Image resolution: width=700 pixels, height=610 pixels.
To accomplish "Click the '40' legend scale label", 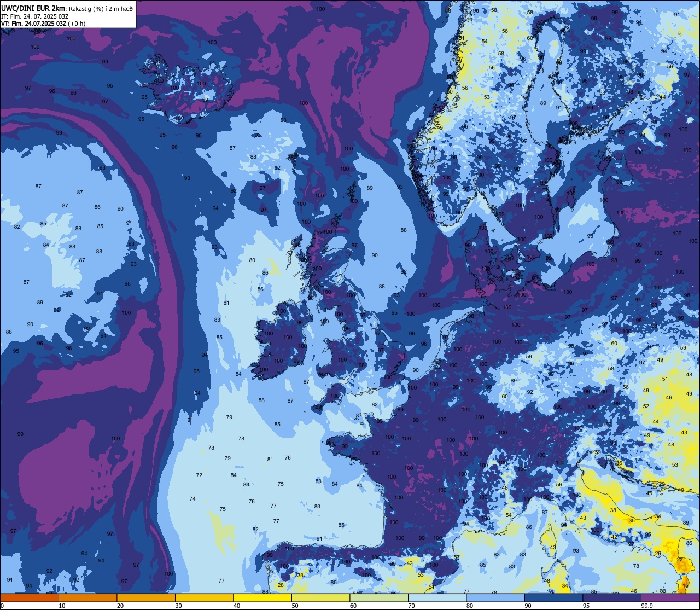I will click(x=237, y=606).
